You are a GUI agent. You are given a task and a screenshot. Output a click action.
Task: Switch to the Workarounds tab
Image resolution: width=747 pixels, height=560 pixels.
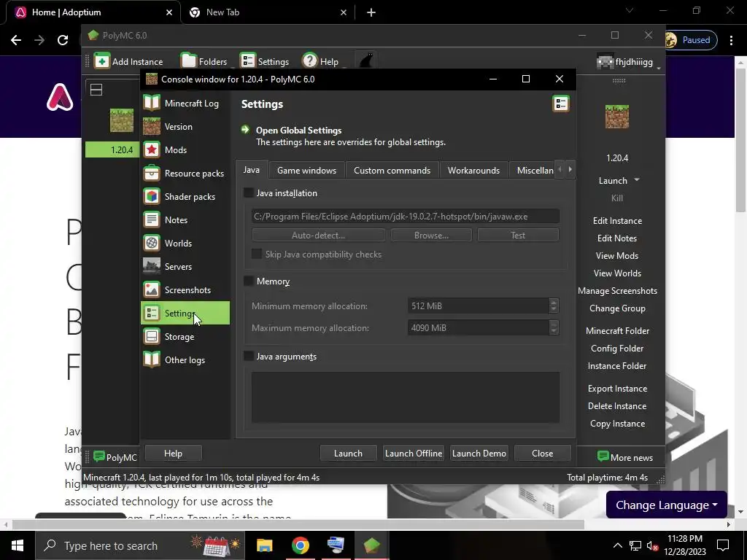pyautogui.click(x=473, y=171)
